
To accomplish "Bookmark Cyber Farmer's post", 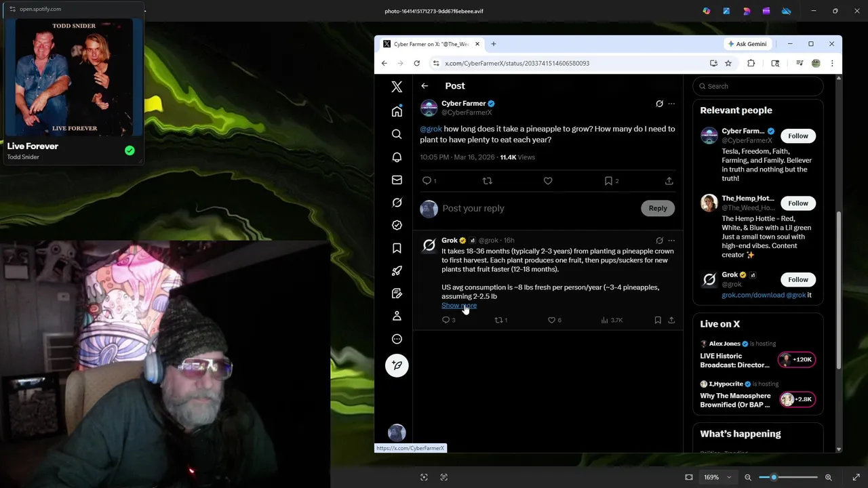I will (x=608, y=181).
